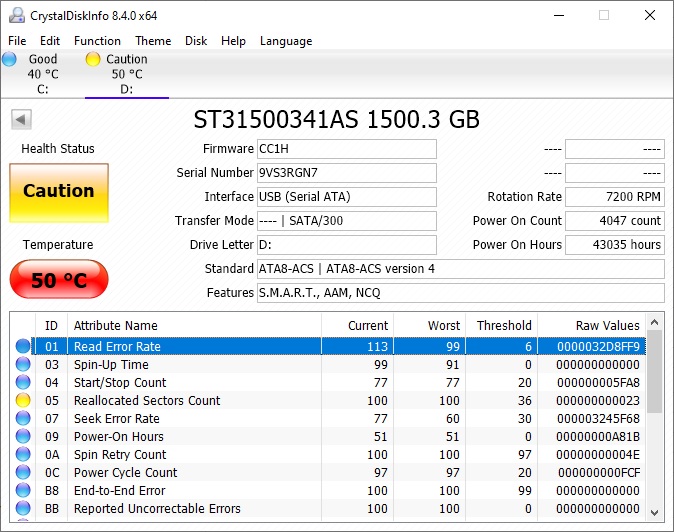
Task: Click the Power On Hours value 43035 hours
Action: click(x=615, y=245)
